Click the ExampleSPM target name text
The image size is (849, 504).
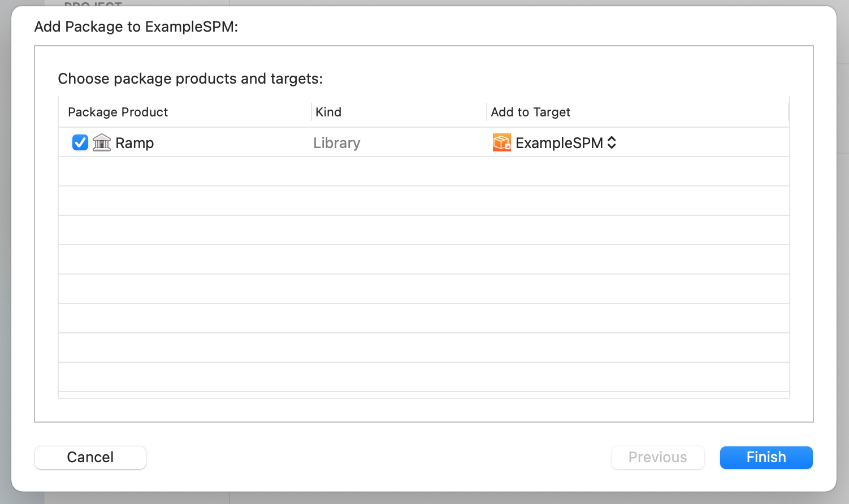coord(559,143)
